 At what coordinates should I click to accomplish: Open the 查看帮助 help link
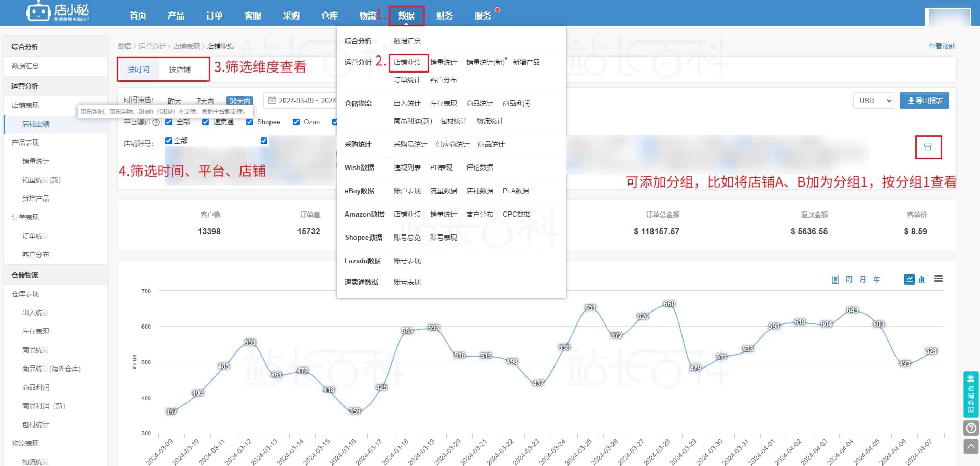[x=941, y=46]
